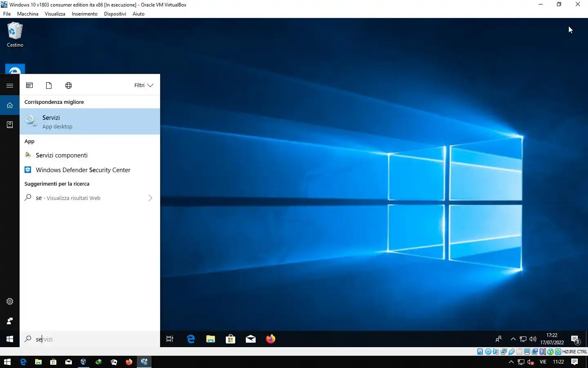Open host Action Center notifications icon
This screenshot has height=368, width=588.
tap(575, 362)
